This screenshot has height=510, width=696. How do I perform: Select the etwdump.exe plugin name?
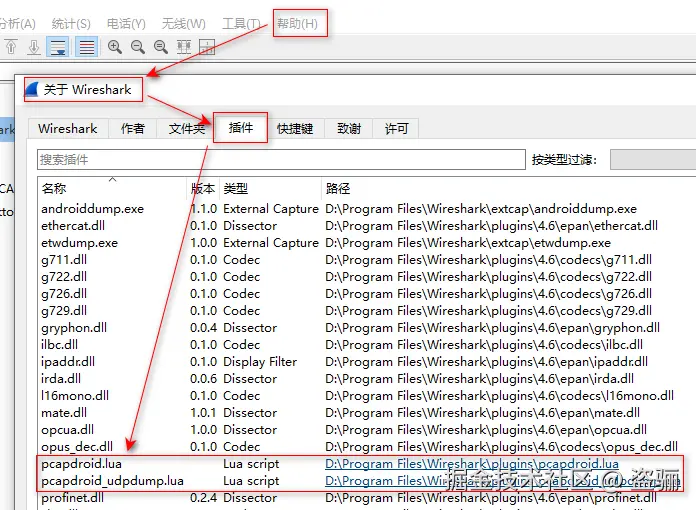click(x=79, y=243)
